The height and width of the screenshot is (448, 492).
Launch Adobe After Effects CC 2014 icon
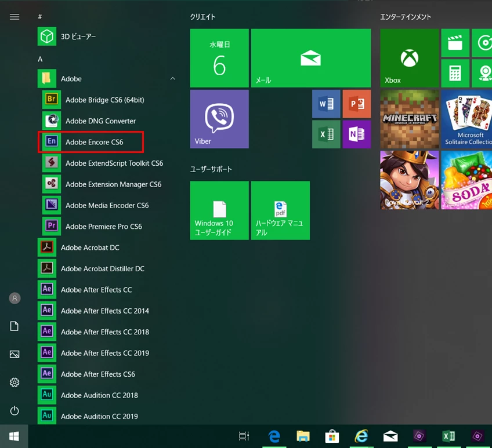coord(47,311)
